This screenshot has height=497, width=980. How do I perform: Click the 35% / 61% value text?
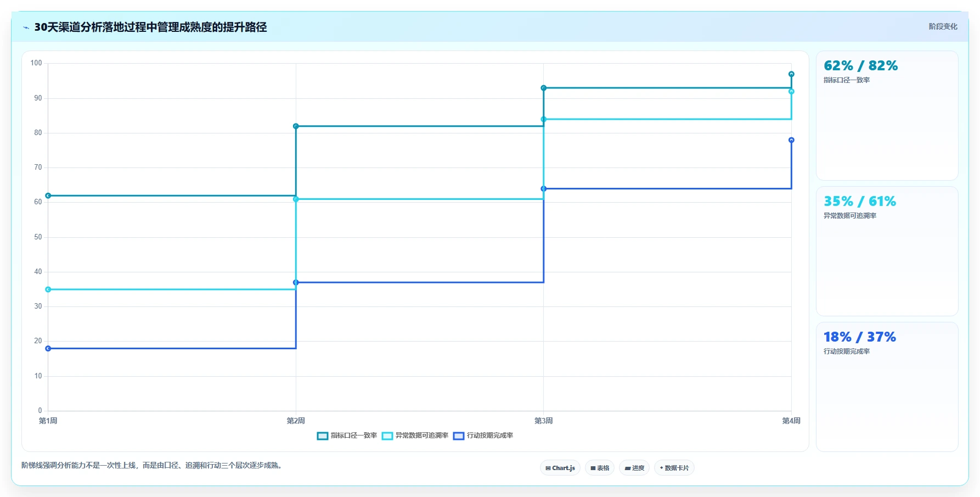pos(860,202)
